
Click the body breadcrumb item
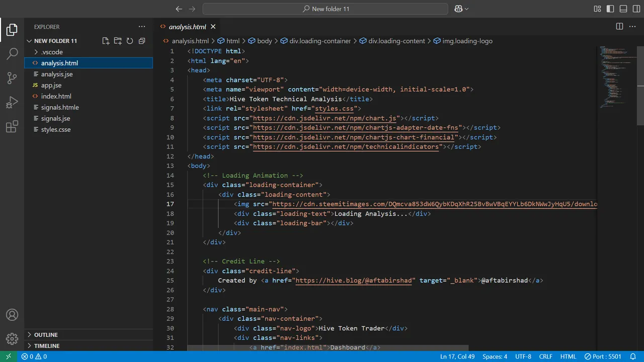[264, 41]
